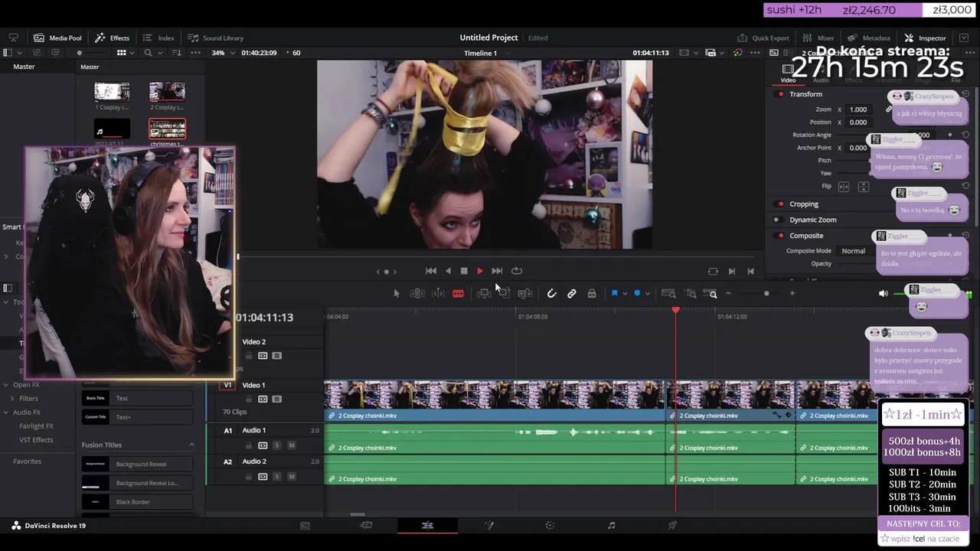Mute the timeline monitor speaker icon

coord(883,294)
